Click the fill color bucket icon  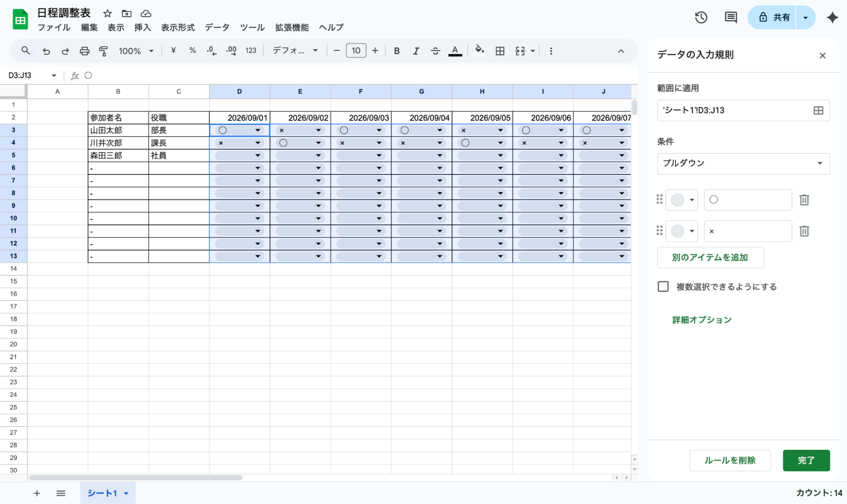click(x=479, y=50)
